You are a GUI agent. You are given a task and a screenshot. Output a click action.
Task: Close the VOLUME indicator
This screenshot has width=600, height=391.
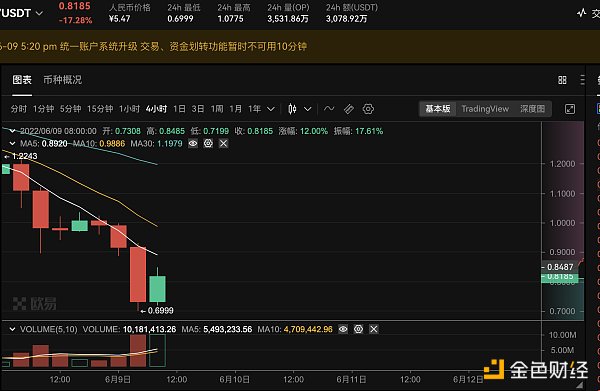pyautogui.click(x=374, y=329)
